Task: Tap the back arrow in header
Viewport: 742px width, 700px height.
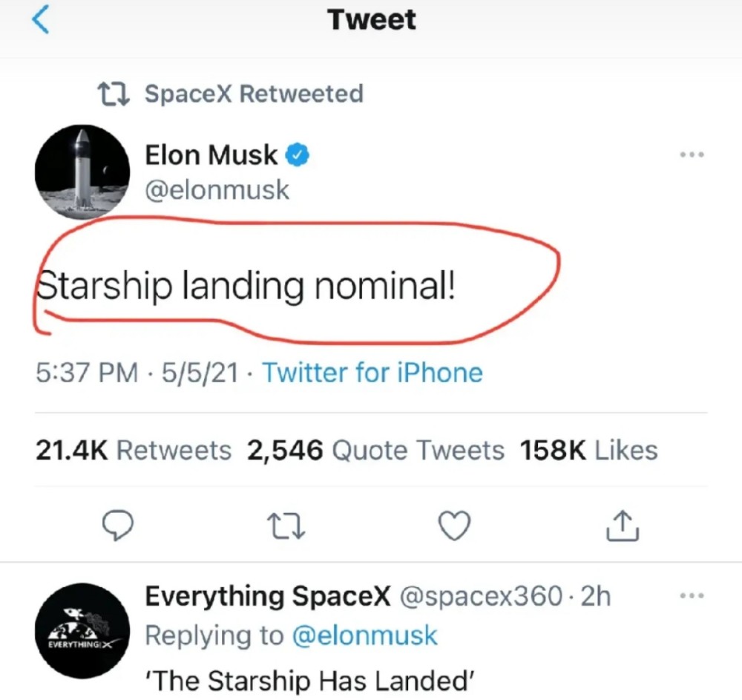Action: [x=41, y=19]
